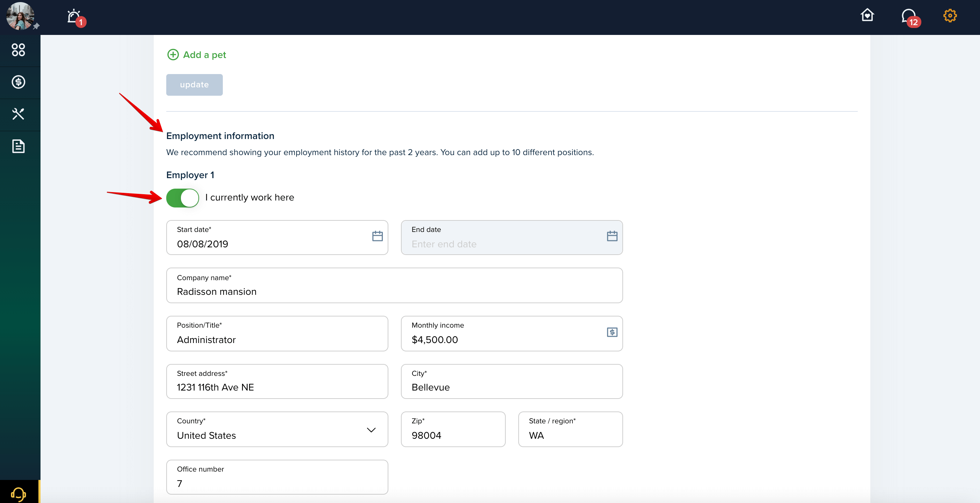Click the State / region field
The image size is (980, 503).
(570, 429)
